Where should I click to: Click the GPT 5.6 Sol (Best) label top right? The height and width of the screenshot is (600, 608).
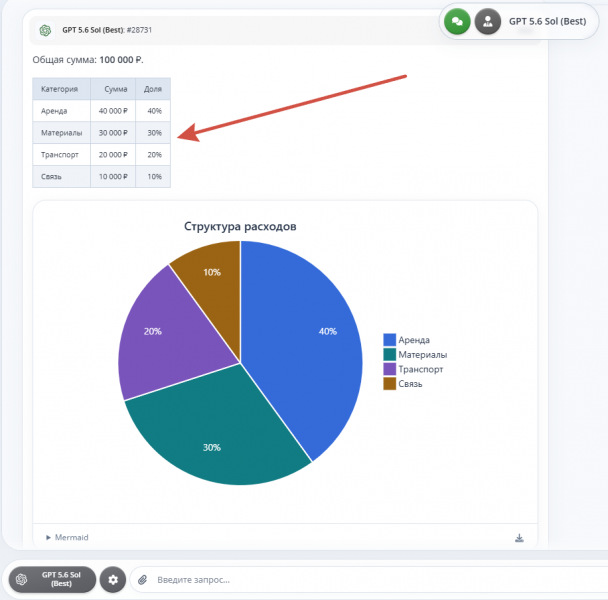(x=547, y=21)
